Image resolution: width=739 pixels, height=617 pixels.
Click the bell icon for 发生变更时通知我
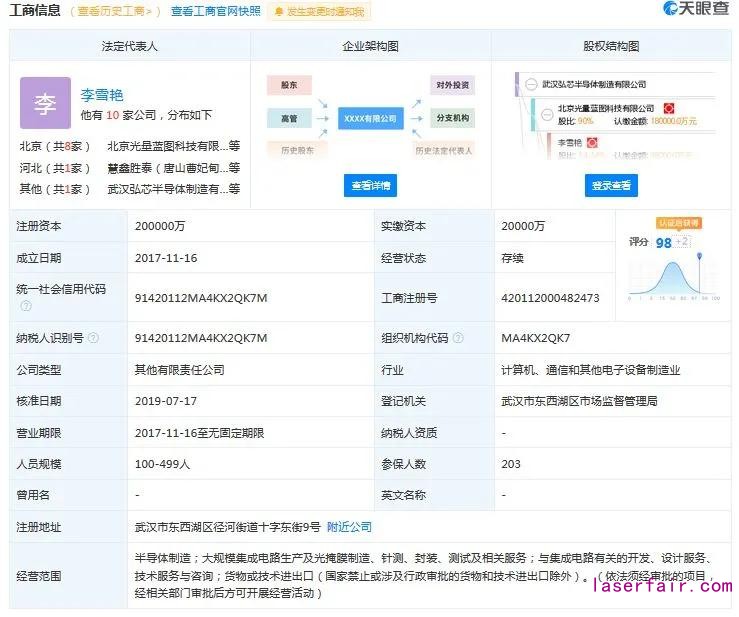coord(279,12)
